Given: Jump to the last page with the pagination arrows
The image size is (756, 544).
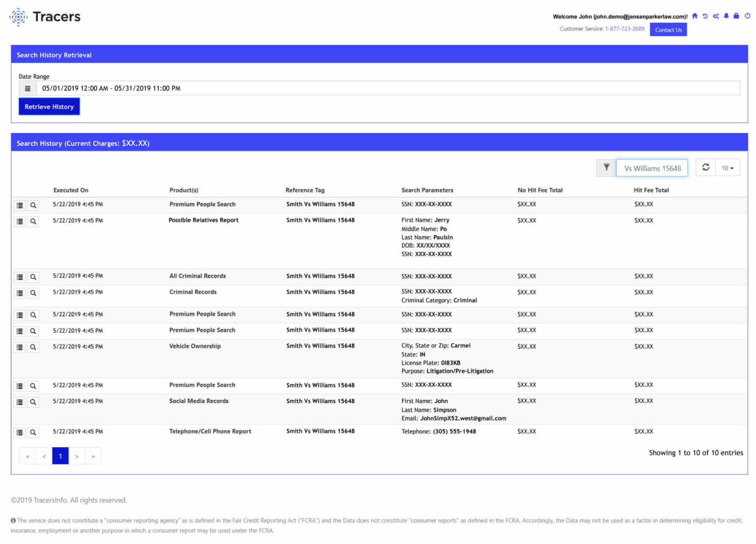Looking at the screenshot, I should click(93, 455).
